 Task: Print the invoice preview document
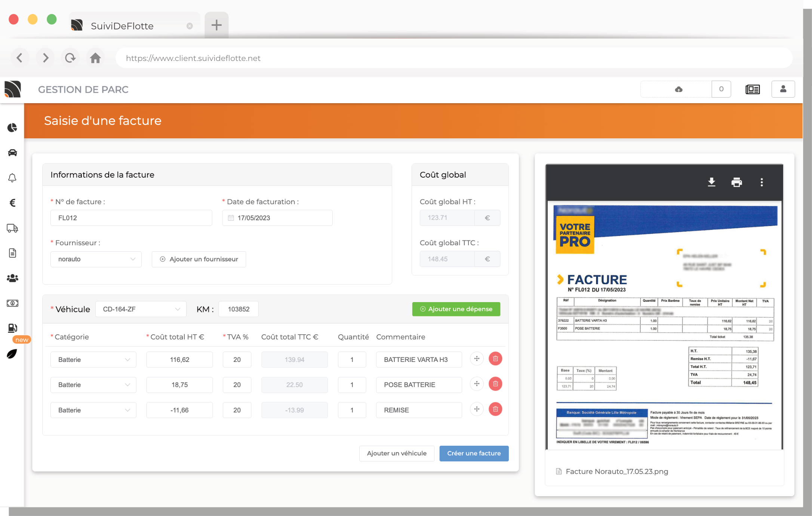pyautogui.click(x=736, y=182)
